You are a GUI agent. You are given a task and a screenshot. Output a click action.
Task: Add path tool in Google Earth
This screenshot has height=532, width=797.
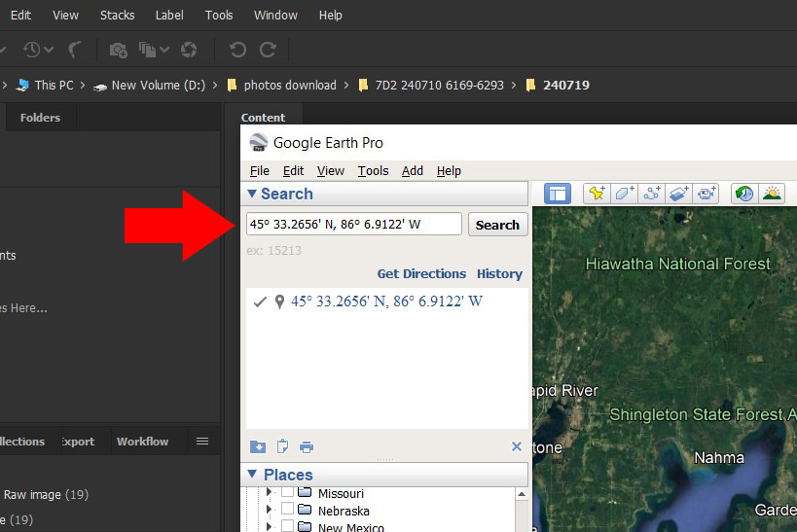tap(651, 194)
